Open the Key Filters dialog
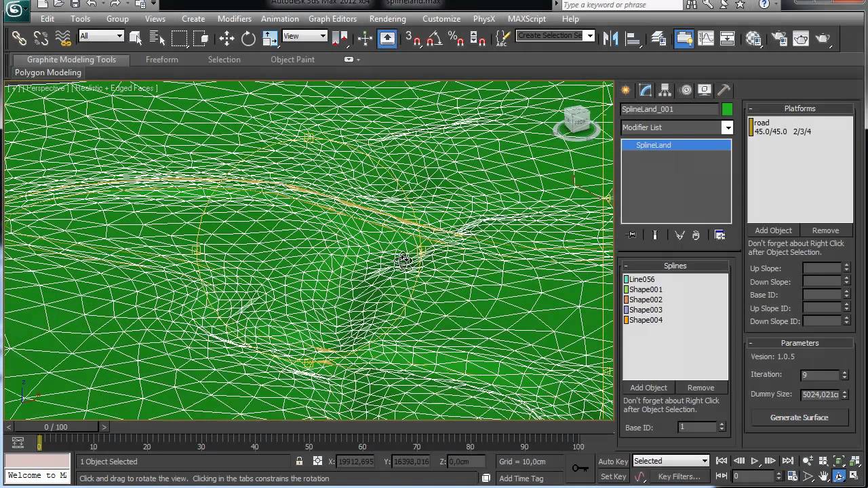Viewport: 868px width, 488px height. click(x=679, y=476)
